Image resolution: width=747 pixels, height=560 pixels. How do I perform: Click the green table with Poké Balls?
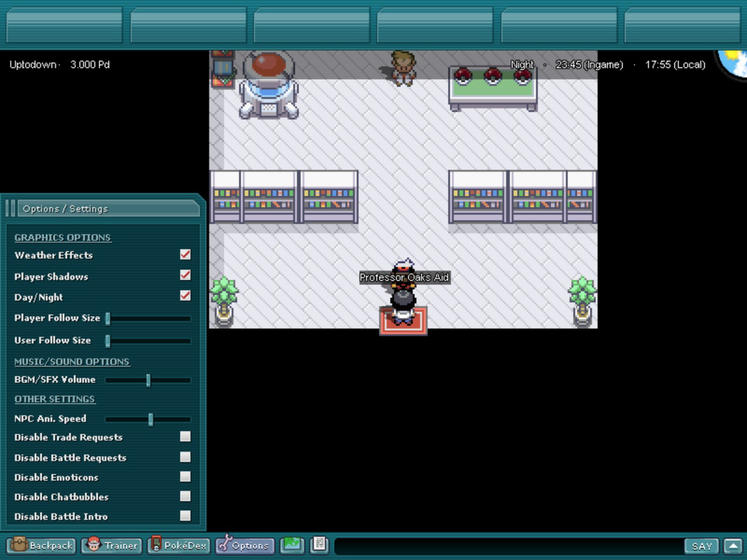tap(493, 87)
